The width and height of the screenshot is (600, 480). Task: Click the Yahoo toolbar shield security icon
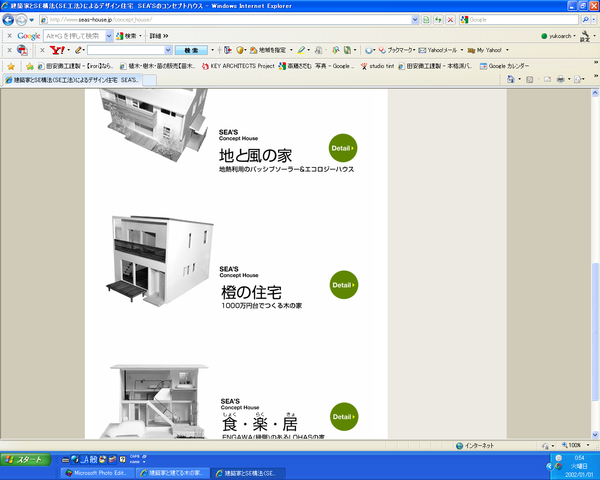(240, 50)
